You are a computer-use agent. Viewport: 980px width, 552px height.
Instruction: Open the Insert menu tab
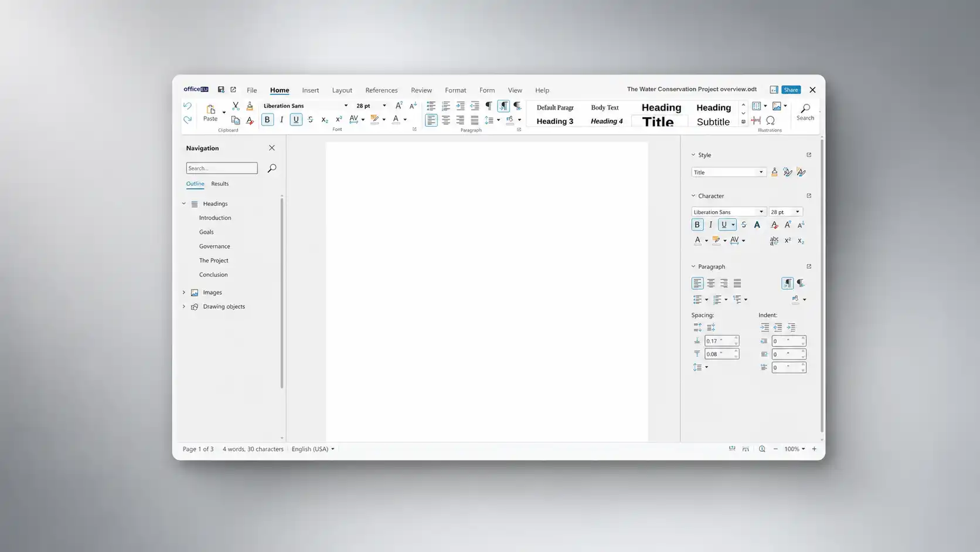pos(311,90)
